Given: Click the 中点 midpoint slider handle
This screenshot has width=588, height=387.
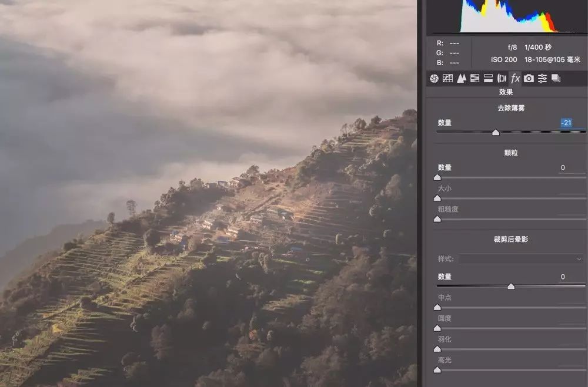Looking at the screenshot, I should (437, 308).
